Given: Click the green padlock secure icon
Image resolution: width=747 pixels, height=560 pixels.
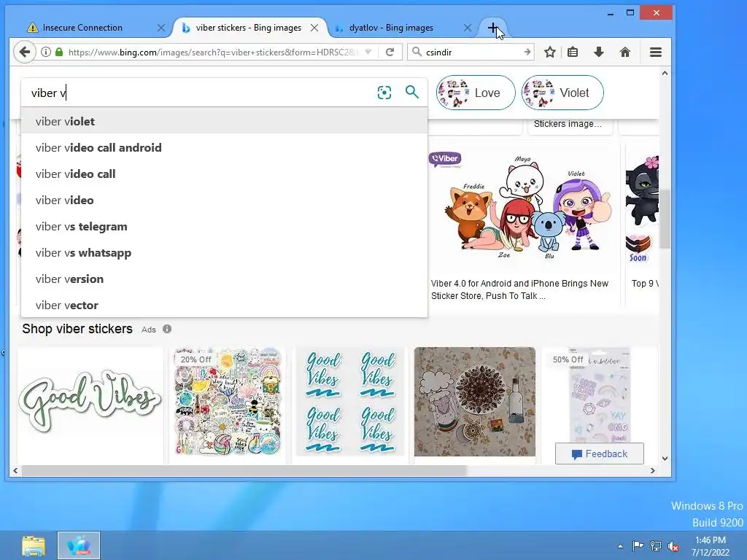Looking at the screenshot, I should (59, 52).
